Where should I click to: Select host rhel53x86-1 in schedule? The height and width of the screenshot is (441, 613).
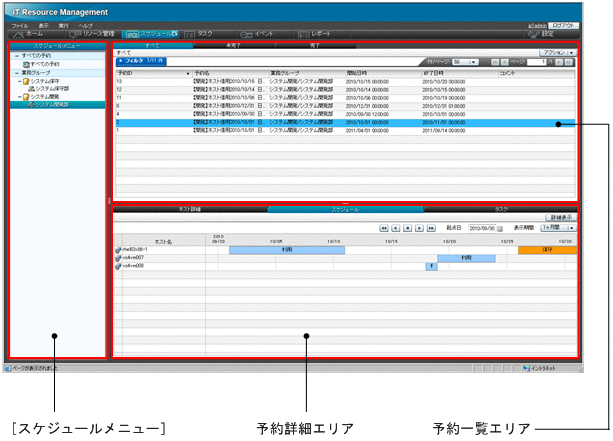coord(135,249)
